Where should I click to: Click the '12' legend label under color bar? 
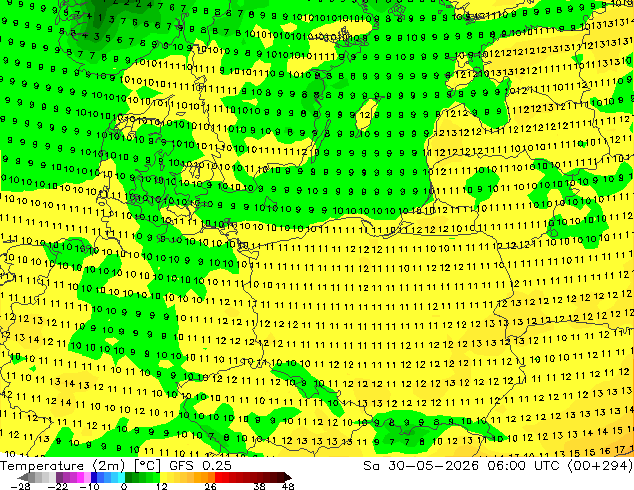pyautogui.click(x=162, y=486)
